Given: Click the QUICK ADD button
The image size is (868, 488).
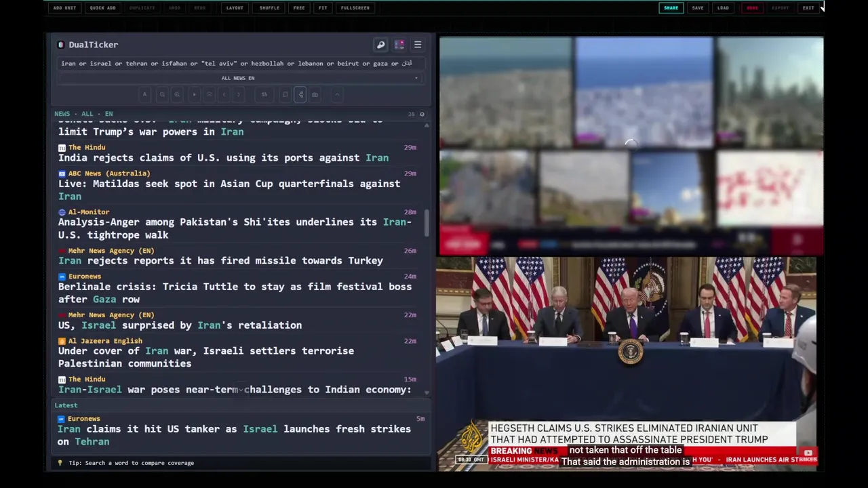Looking at the screenshot, I should point(102,8).
